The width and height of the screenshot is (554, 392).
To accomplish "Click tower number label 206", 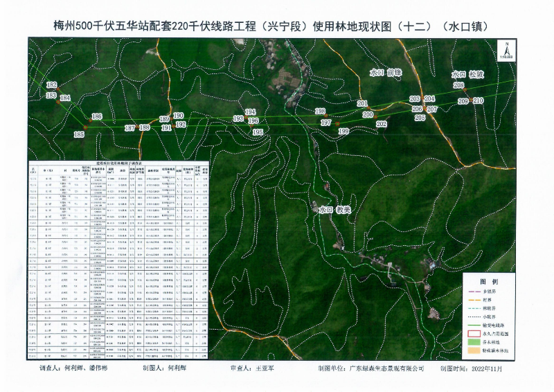I will click(418, 109).
